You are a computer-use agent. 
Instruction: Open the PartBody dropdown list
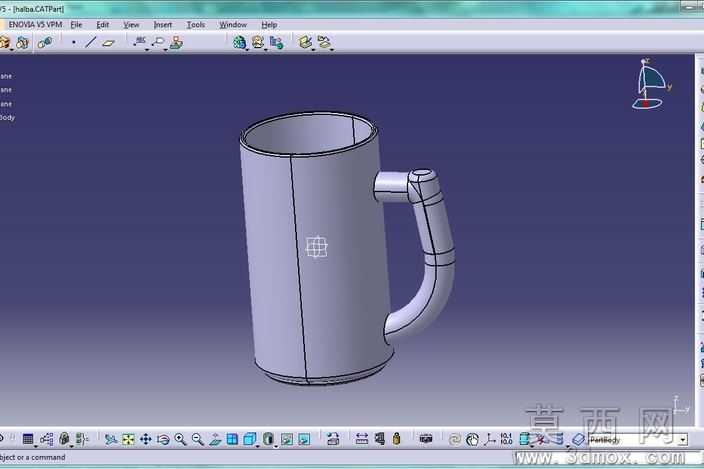click(683, 440)
